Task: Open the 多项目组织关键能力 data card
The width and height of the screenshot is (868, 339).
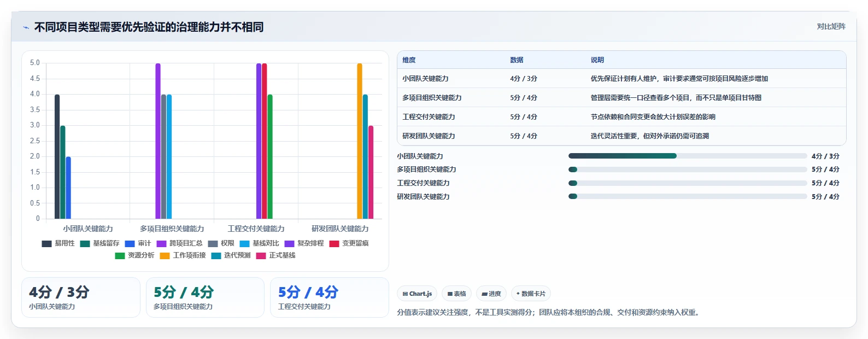Action: [205, 297]
